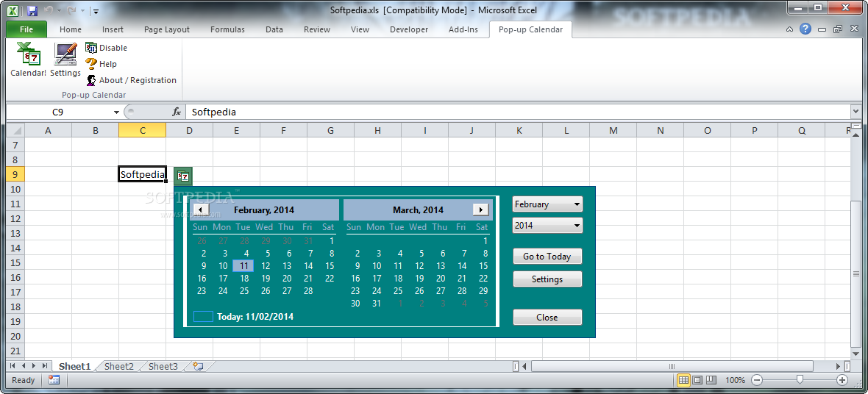Click Redo in the quick access toolbar
The width and height of the screenshot is (868, 394).
[71, 10]
